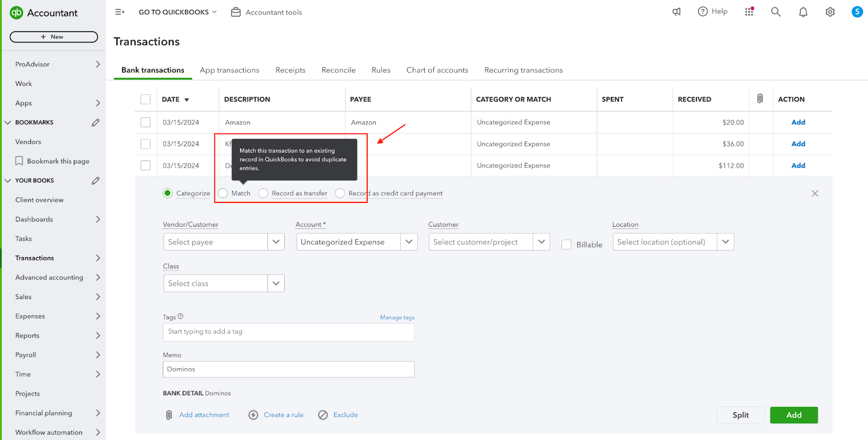The image size is (868, 440).
Task: Switch to the Receipts tab
Action: point(290,70)
